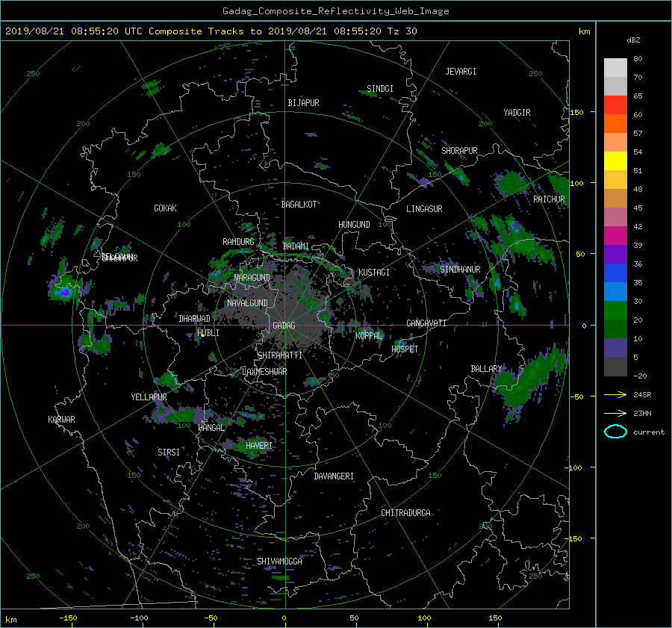The width and height of the screenshot is (672, 628).
Task: Click the dBZ legend heading
Action: (633, 40)
